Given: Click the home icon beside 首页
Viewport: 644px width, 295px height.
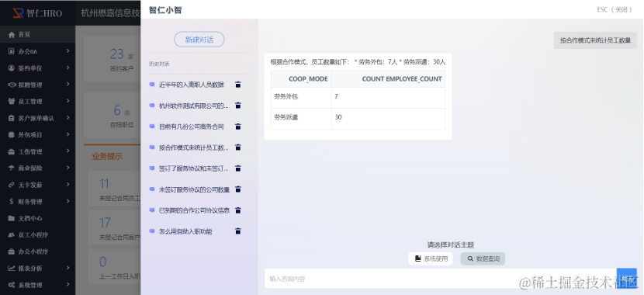Looking at the screenshot, I should tap(12, 35).
